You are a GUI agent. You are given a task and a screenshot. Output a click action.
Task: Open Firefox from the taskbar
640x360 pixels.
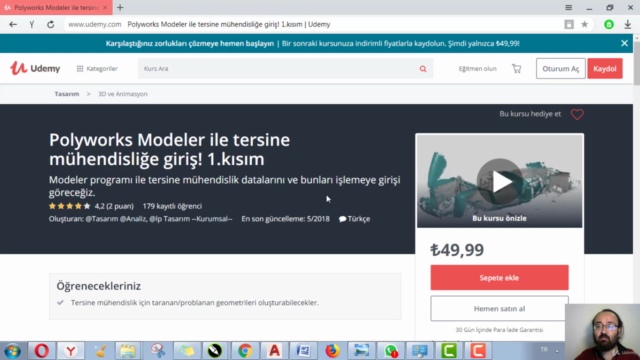tap(332, 351)
